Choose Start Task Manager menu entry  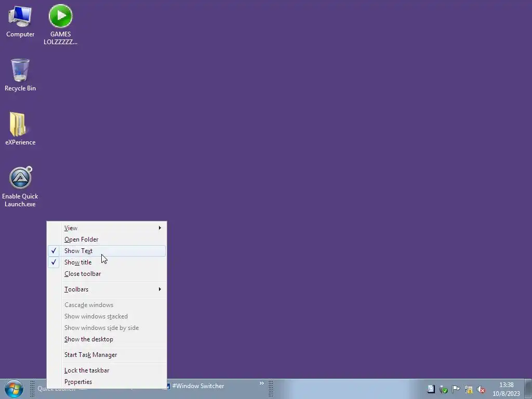click(x=107, y=355)
